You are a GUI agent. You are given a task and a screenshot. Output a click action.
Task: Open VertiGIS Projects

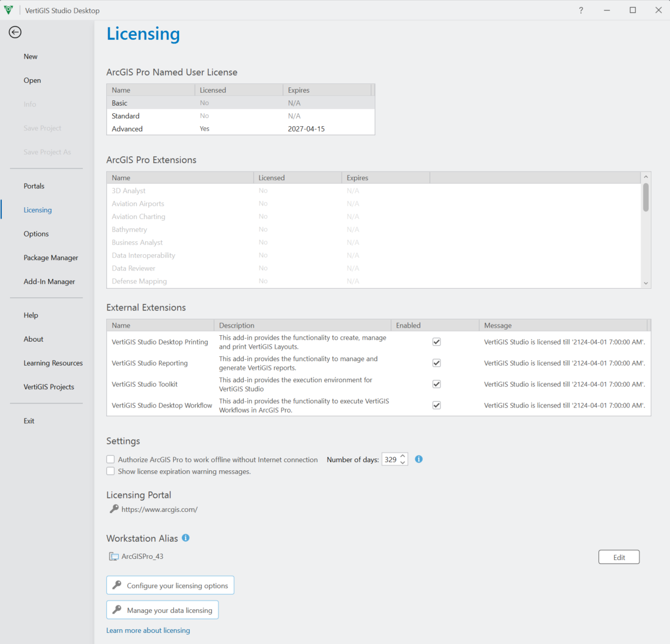coord(49,387)
